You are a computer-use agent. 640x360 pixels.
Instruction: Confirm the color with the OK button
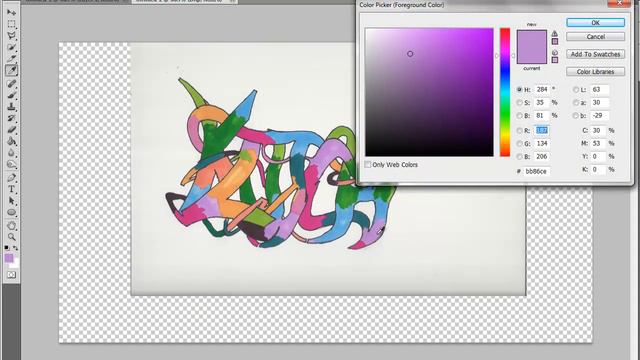click(x=596, y=22)
